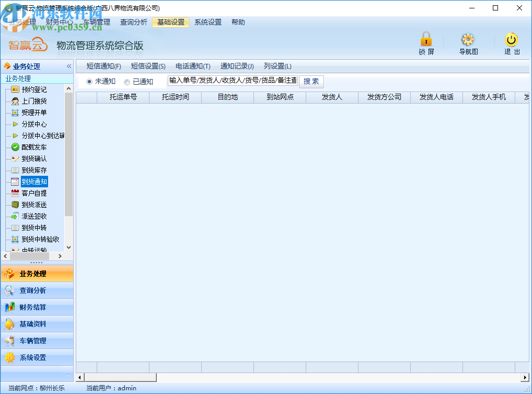
Task: Click the 托运时间 column header
Action: click(x=176, y=97)
